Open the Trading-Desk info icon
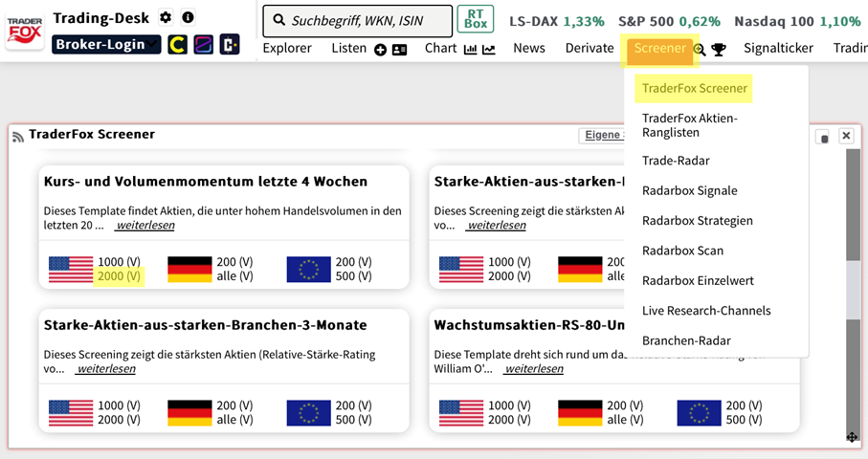This screenshot has width=868, height=459. coord(189,18)
